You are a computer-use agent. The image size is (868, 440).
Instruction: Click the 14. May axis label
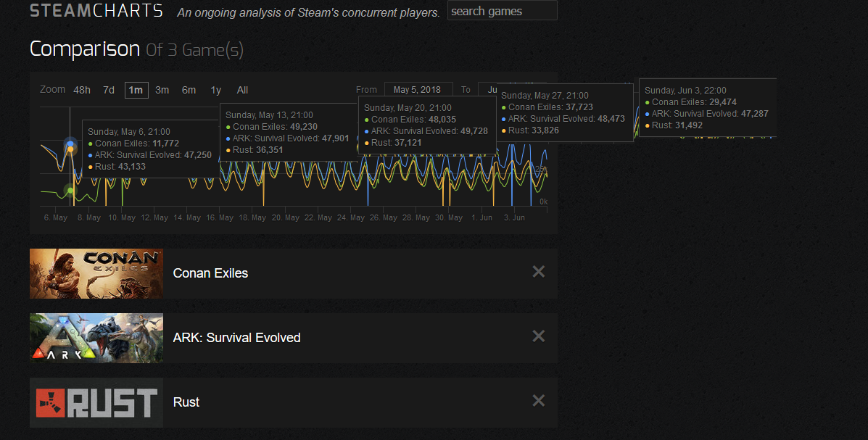point(187,217)
